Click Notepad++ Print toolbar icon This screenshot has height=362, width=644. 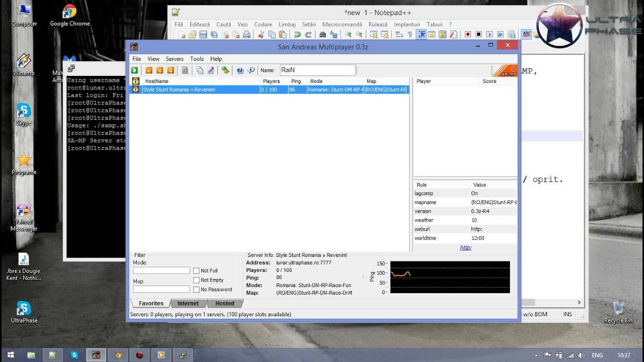(x=247, y=35)
